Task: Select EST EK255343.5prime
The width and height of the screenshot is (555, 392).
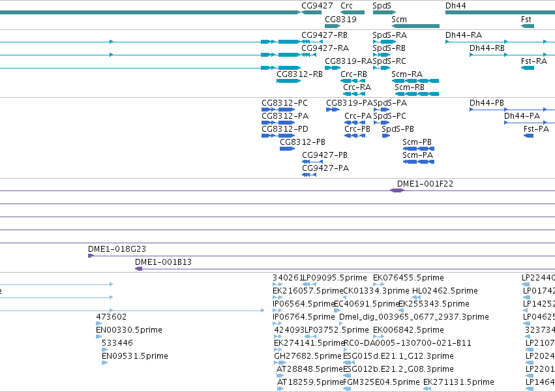Action: (434, 304)
